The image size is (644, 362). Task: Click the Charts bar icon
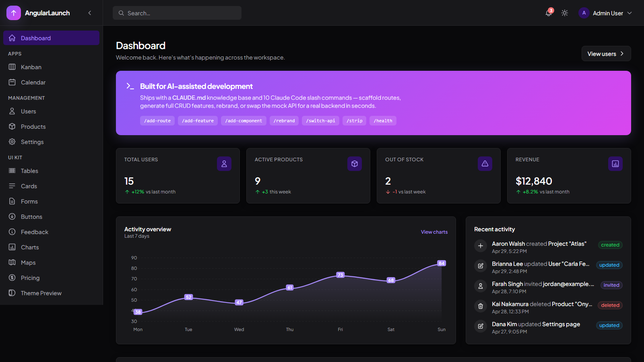[x=12, y=247]
